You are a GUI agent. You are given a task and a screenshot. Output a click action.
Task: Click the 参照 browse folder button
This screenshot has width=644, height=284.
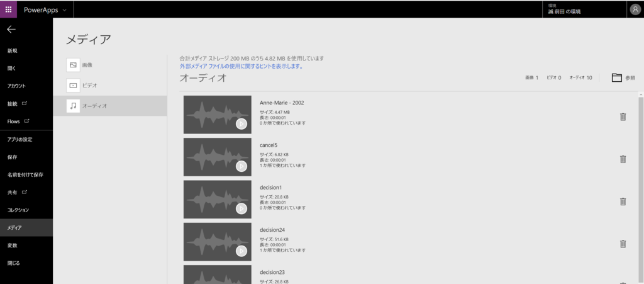623,77
